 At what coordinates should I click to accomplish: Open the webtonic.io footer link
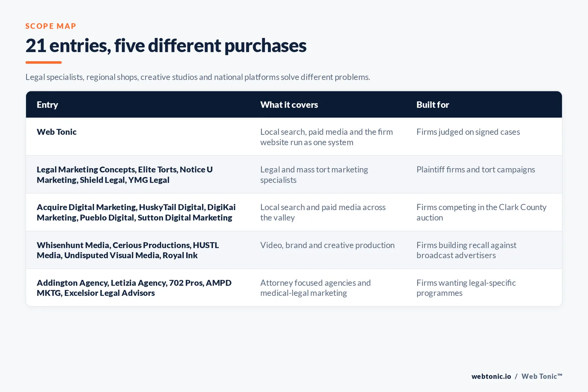coord(491,376)
